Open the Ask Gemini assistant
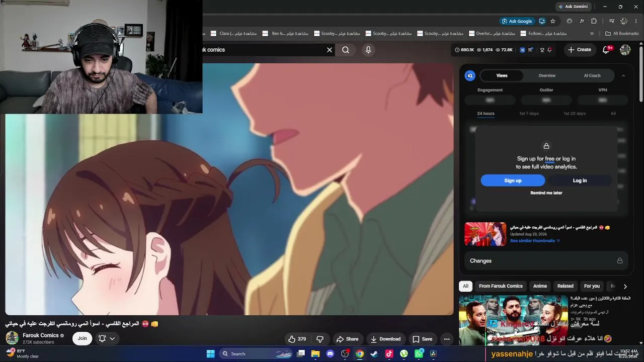The width and height of the screenshot is (644, 362). click(573, 7)
